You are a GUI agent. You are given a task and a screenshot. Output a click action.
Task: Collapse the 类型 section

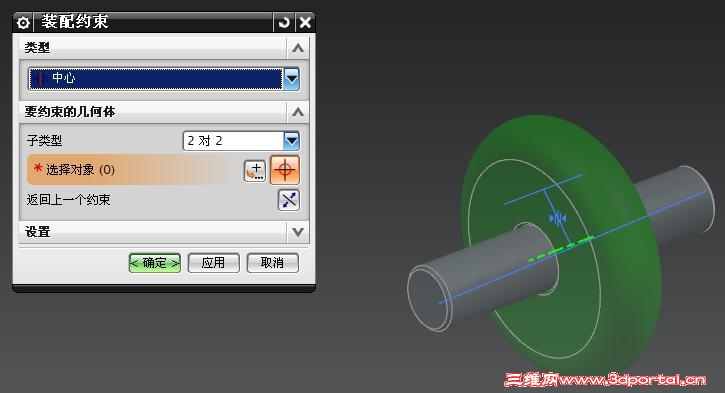coord(298,48)
